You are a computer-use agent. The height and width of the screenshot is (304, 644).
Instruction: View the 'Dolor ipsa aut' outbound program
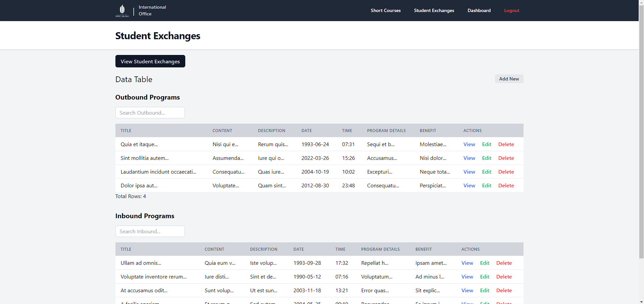pos(469,185)
